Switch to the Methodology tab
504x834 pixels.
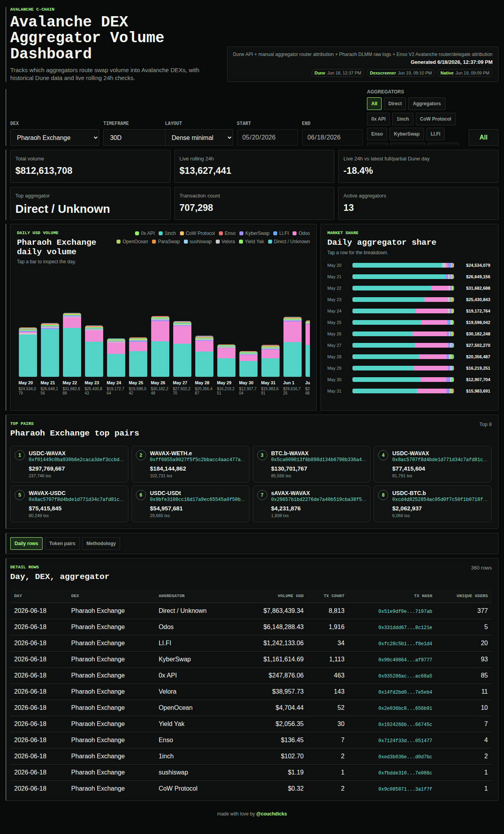[x=101, y=544]
